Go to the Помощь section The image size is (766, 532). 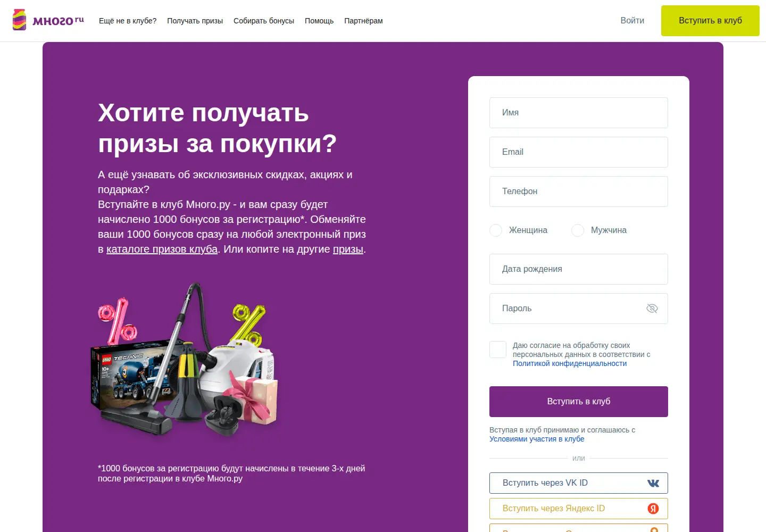[x=319, y=21]
